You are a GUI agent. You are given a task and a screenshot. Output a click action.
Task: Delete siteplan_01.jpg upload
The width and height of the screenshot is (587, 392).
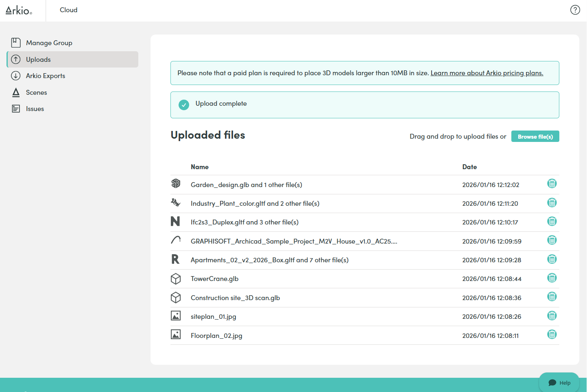pyautogui.click(x=552, y=316)
